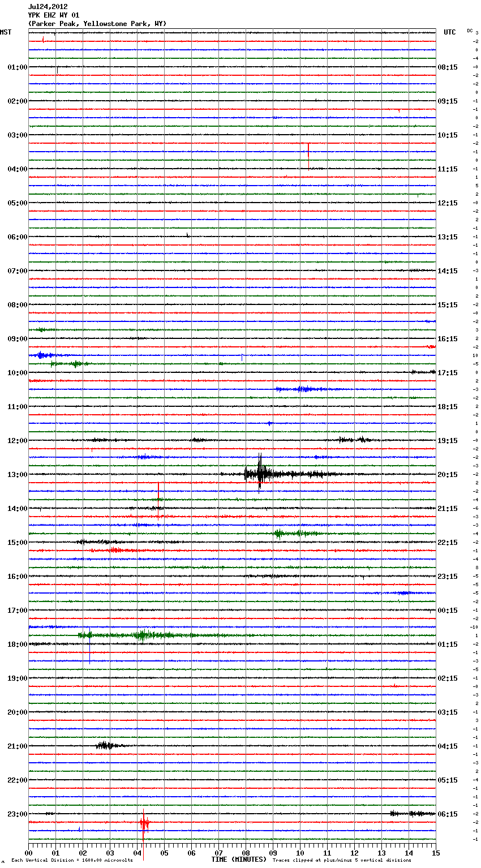Screen dimensions: 481x868
Task: Click the 23:15 UTC time label
Action: pyautogui.click(x=448, y=577)
